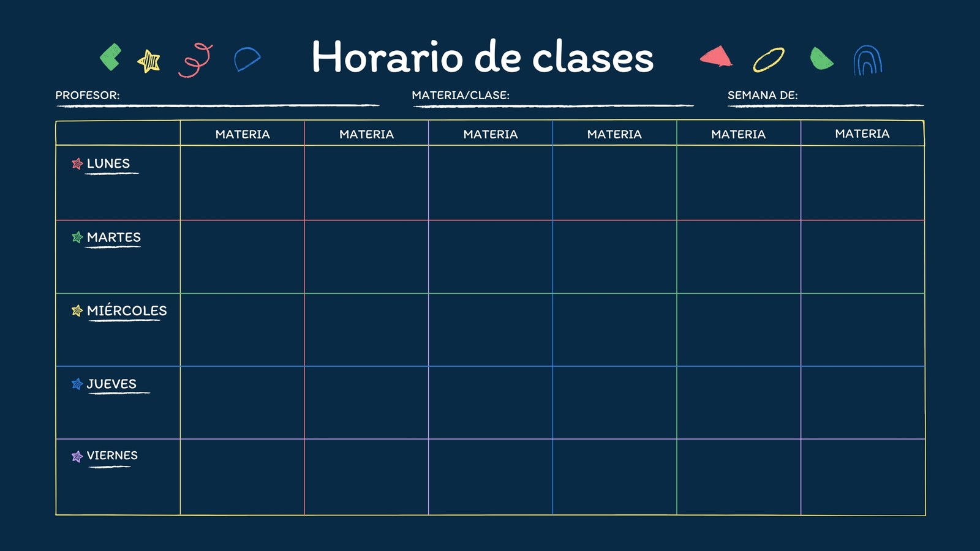Image resolution: width=980 pixels, height=551 pixels.
Task: Click the first MATERIA column header
Action: (x=243, y=134)
